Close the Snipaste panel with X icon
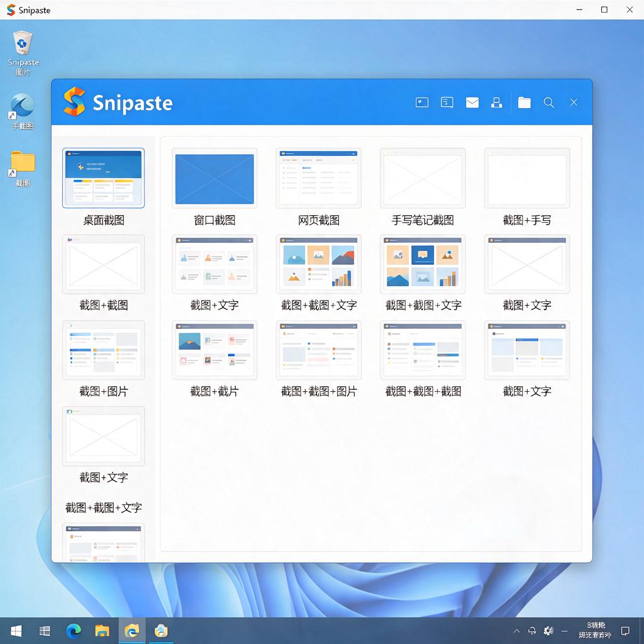644x644 pixels. point(574,103)
